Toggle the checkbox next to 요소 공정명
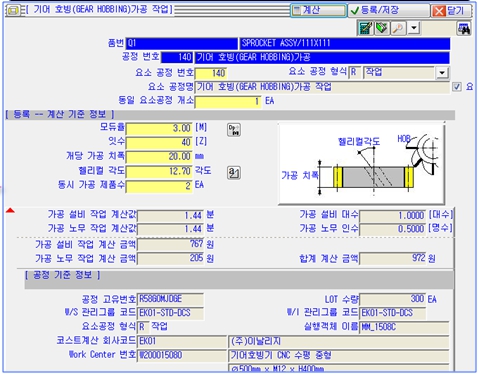This screenshot has width=479, height=375. [x=457, y=87]
